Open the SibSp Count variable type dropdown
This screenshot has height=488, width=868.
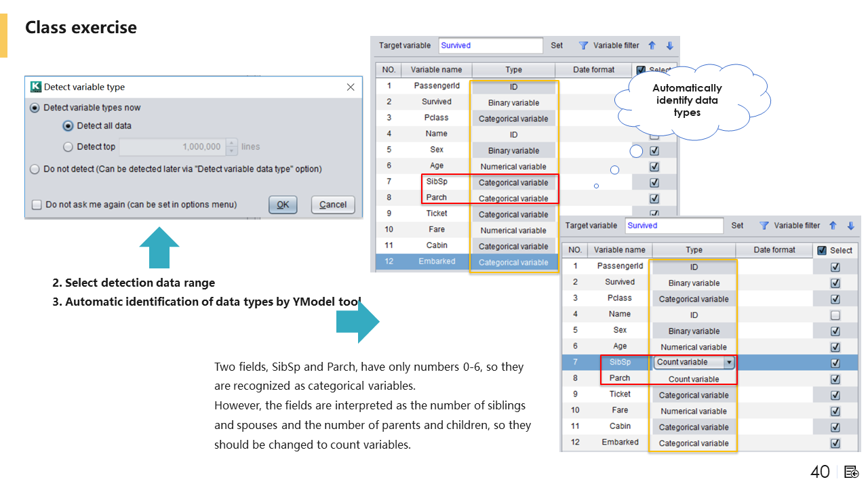tap(729, 363)
